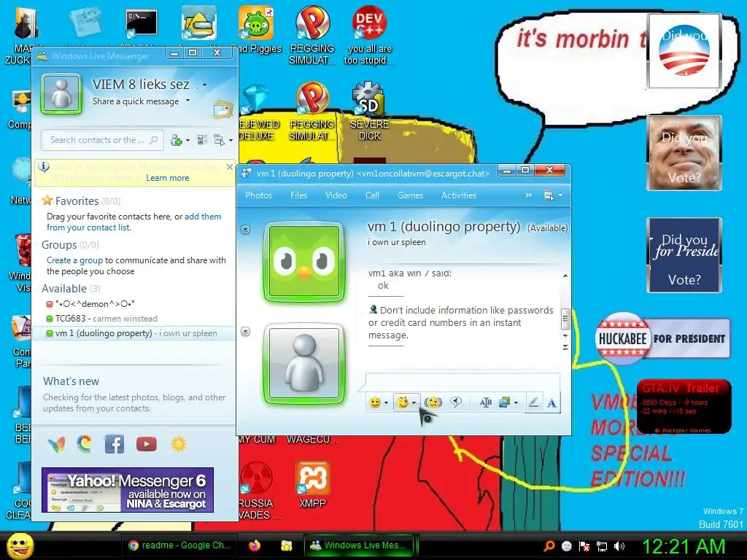Open the command prompt desktop shortcut
The height and width of the screenshot is (560, 747).
[142, 24]
